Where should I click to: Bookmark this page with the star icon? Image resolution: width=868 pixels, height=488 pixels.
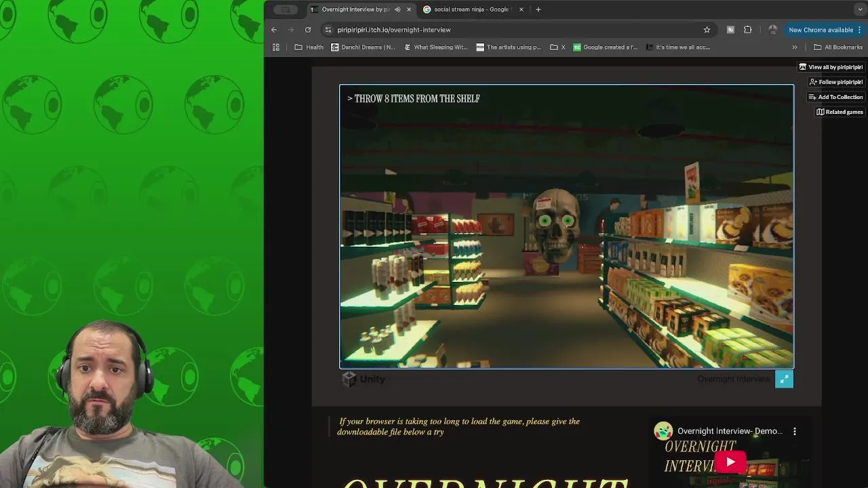point(707,30)
